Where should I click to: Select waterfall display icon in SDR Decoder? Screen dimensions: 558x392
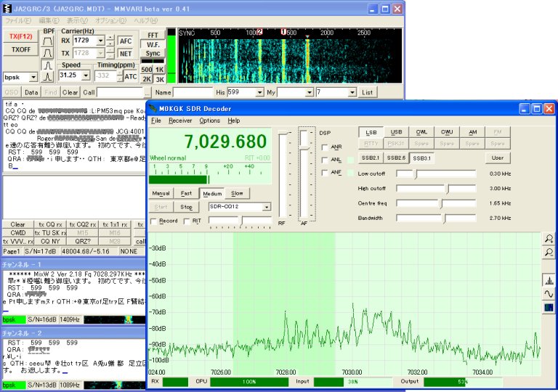point(549,307)
